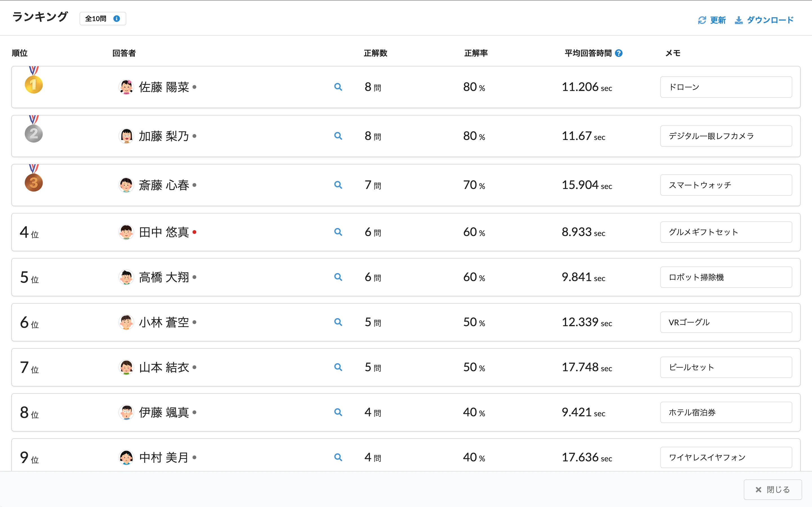The width and height of the screenshot is (812, 507).
Task: Click the refresh icon next to 更新
Action: pos(703,20)
